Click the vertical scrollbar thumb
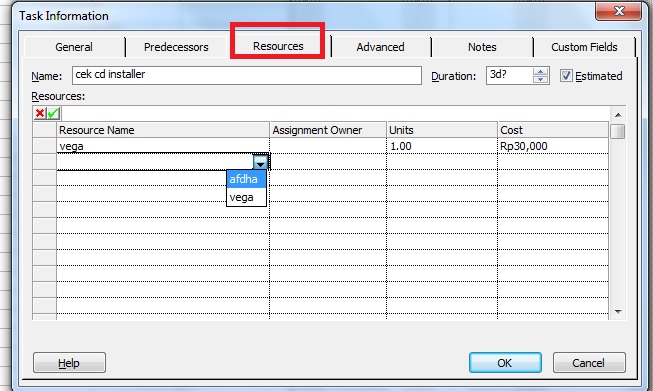This screenshot has height=391, width=653. [x=618, y=132]
